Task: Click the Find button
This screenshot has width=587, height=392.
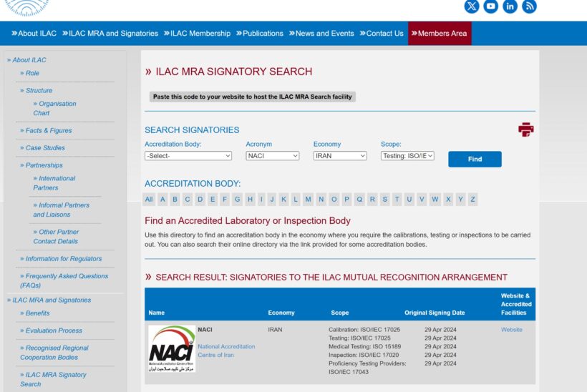Action: click(475, 160)
